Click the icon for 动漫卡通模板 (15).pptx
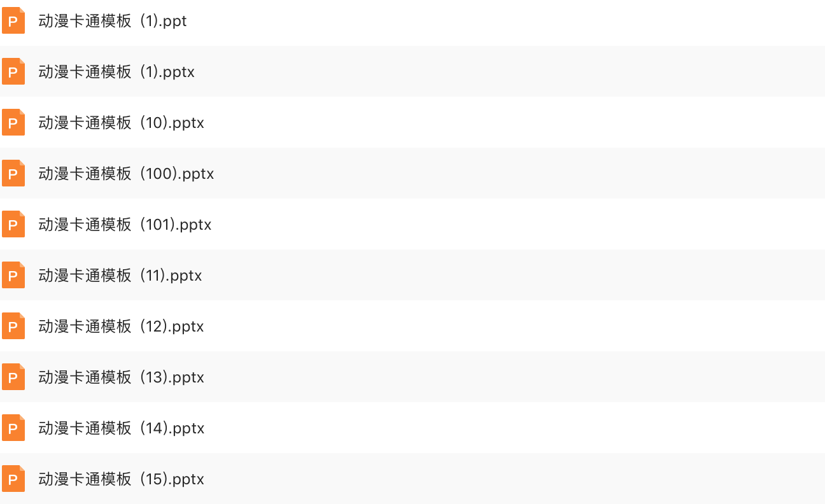 (13, 479)
